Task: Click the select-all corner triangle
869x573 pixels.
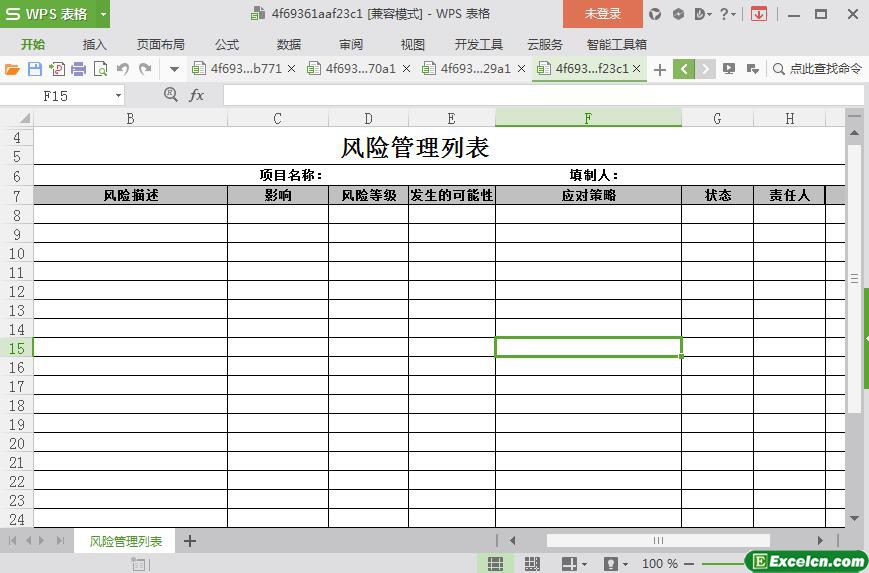Action: (x=24, y=117)
